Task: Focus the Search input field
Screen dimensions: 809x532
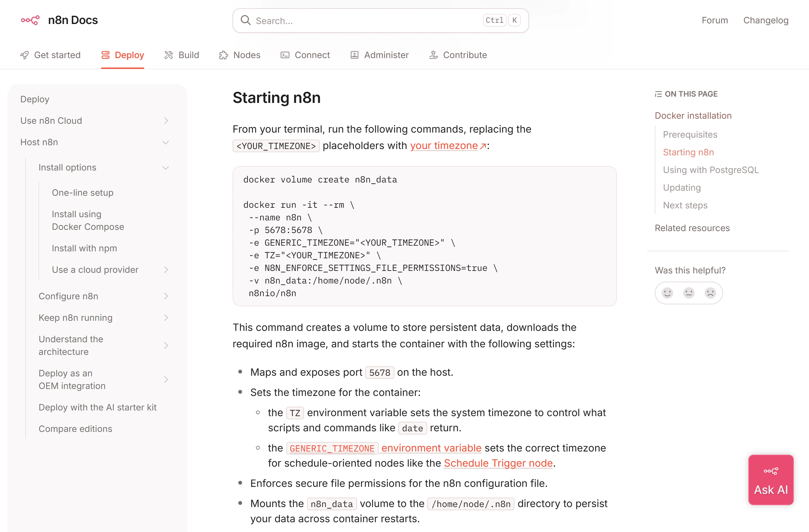Action: point(380,21)
